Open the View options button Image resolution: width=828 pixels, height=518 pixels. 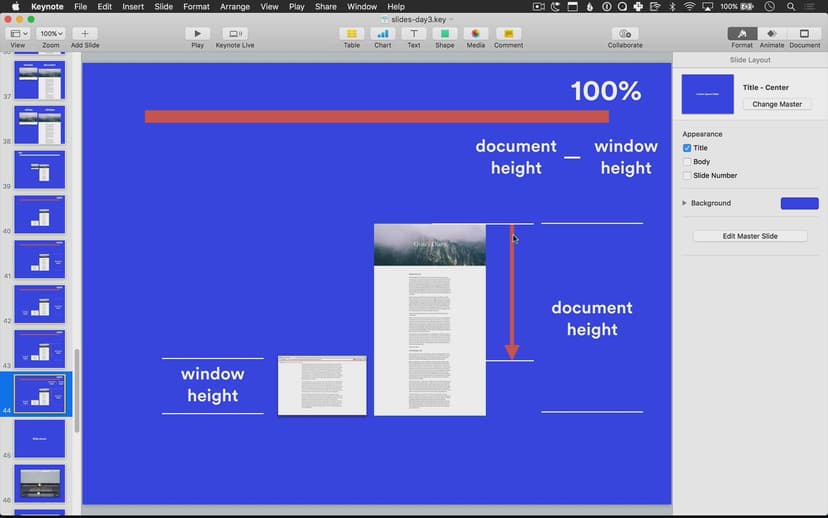pyautogui.click(x=18, y=33)
